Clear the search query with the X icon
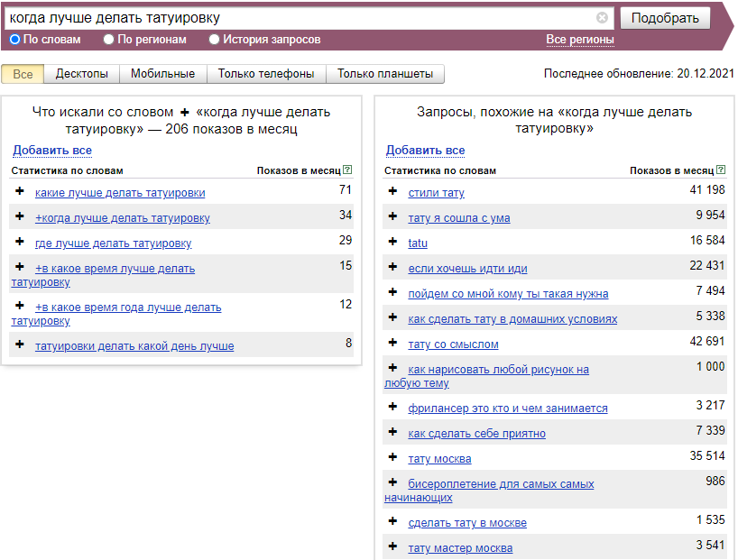The width and height of the screenshot is (738, 560). tap(602, 18)
